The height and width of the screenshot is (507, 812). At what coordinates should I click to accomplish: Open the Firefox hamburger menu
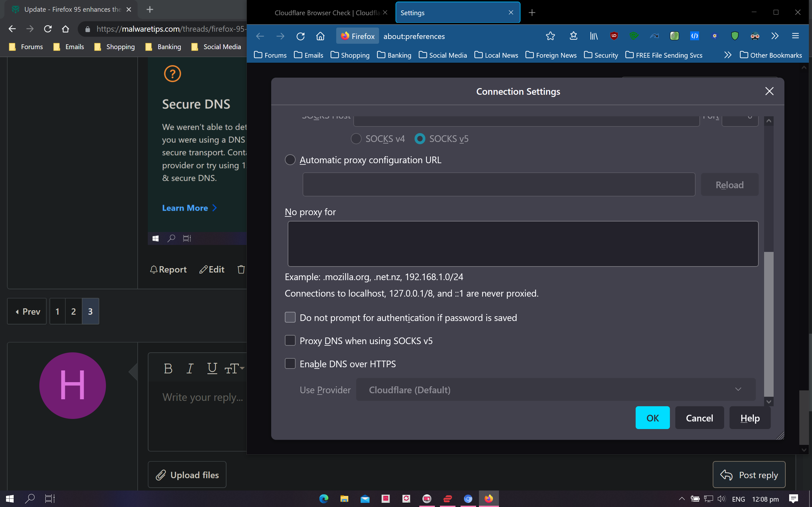click(x=795, y=36)
